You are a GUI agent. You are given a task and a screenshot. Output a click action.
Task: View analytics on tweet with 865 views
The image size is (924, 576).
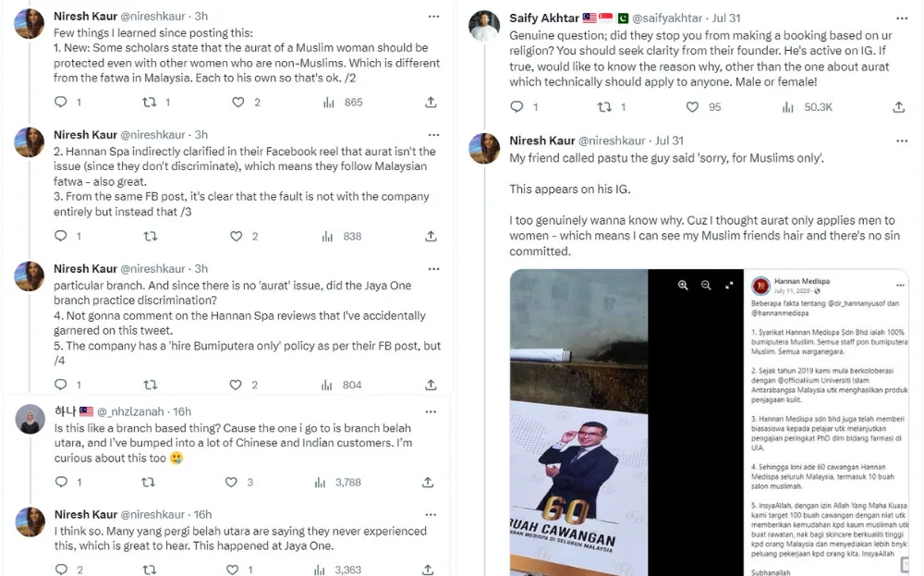point(329,103)
